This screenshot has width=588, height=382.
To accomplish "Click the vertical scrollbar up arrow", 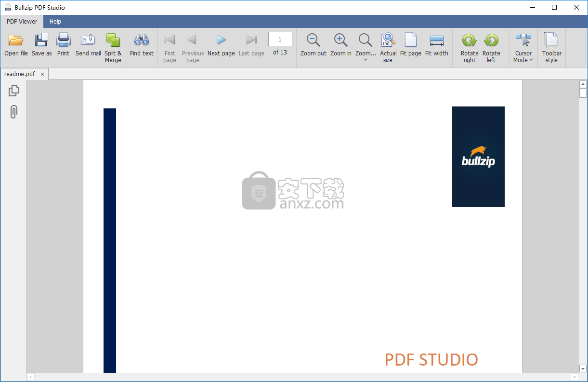I will coord(583,84).
